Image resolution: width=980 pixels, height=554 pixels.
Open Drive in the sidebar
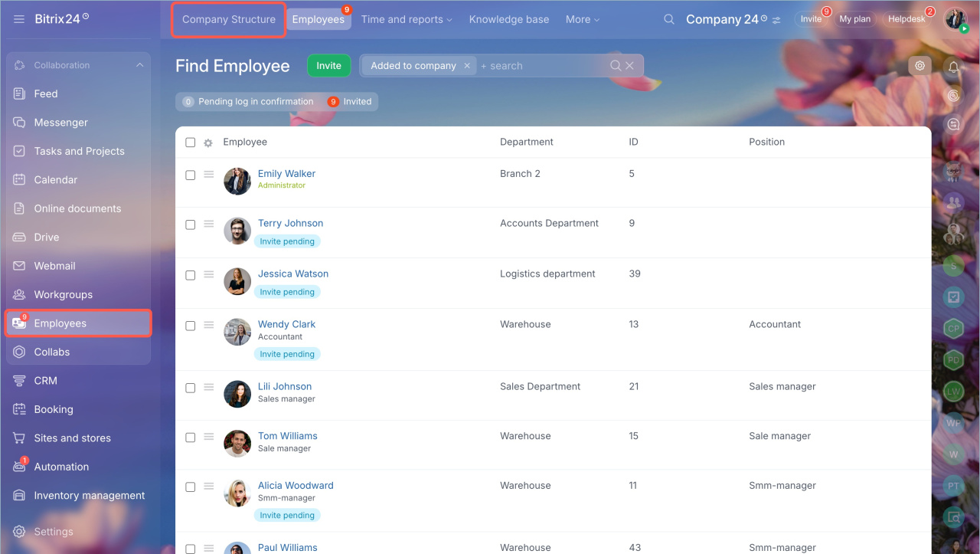[x=46, y=238]
